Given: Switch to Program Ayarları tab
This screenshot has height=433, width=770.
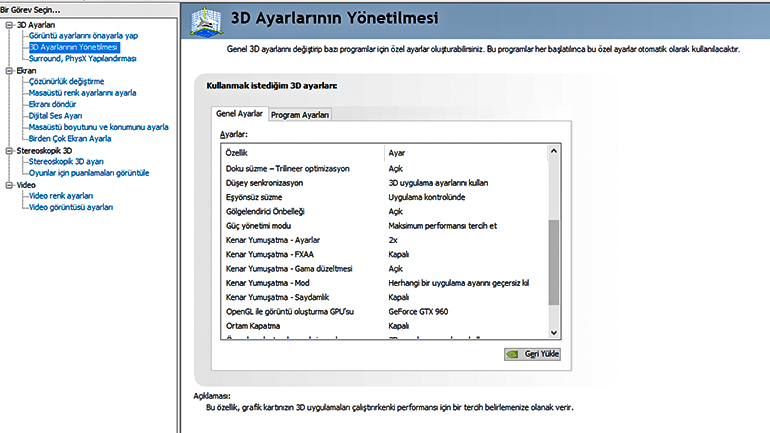Looking at the screenshot, I should coord(300,115).
